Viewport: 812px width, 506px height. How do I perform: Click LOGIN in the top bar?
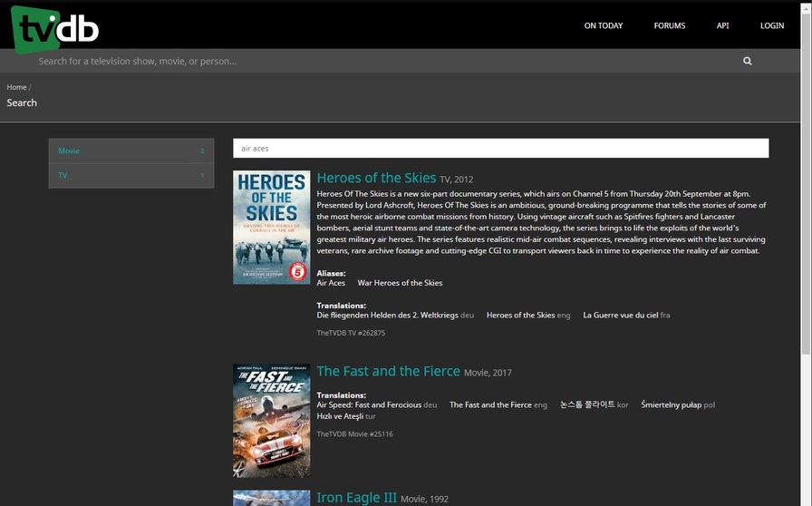pos(771,25)
